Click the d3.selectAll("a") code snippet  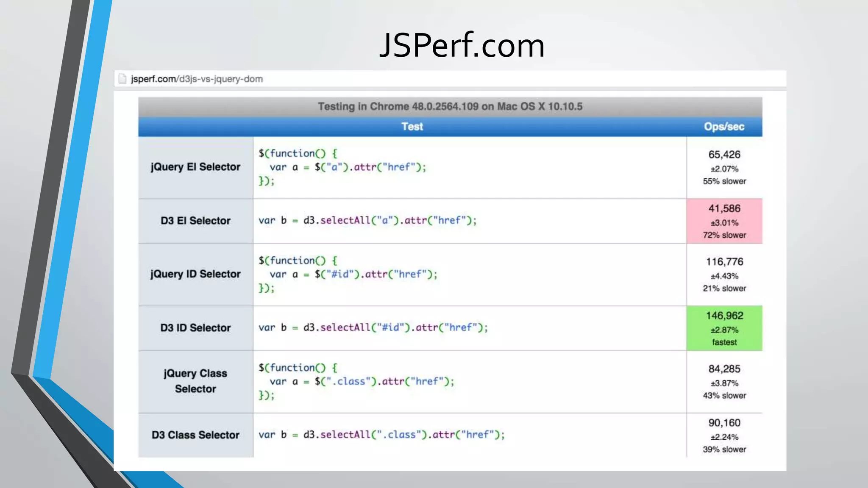368,221
